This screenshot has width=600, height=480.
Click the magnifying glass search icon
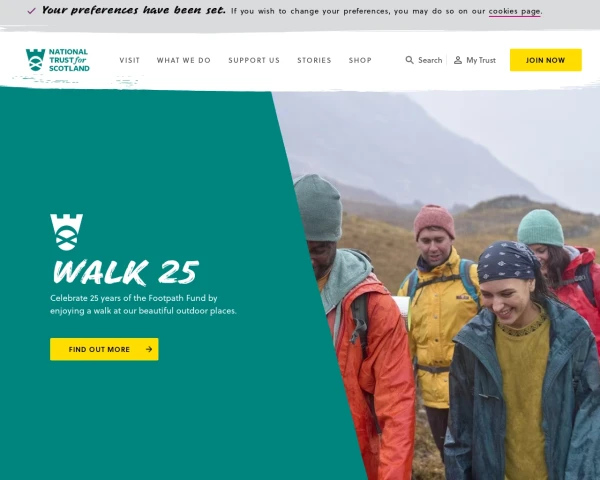coord(409,60)
